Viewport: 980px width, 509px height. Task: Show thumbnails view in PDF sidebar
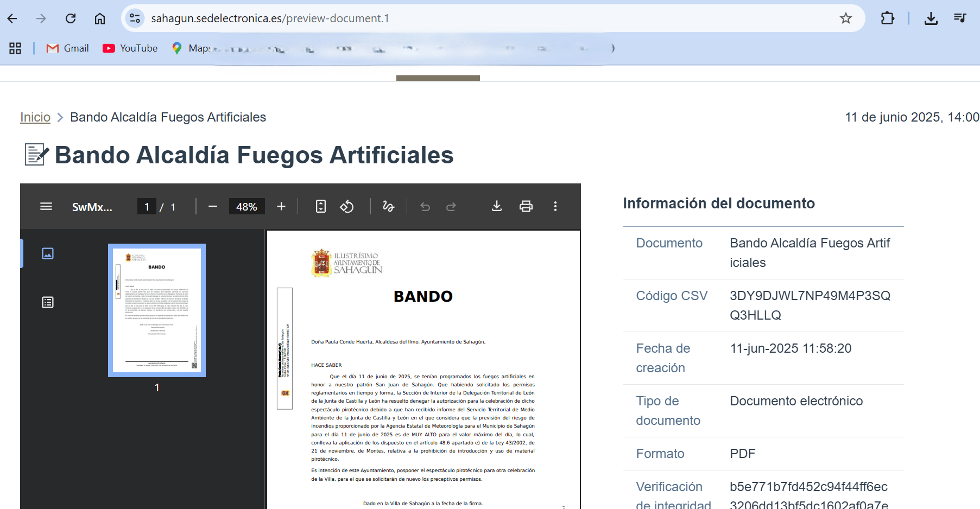48,253
